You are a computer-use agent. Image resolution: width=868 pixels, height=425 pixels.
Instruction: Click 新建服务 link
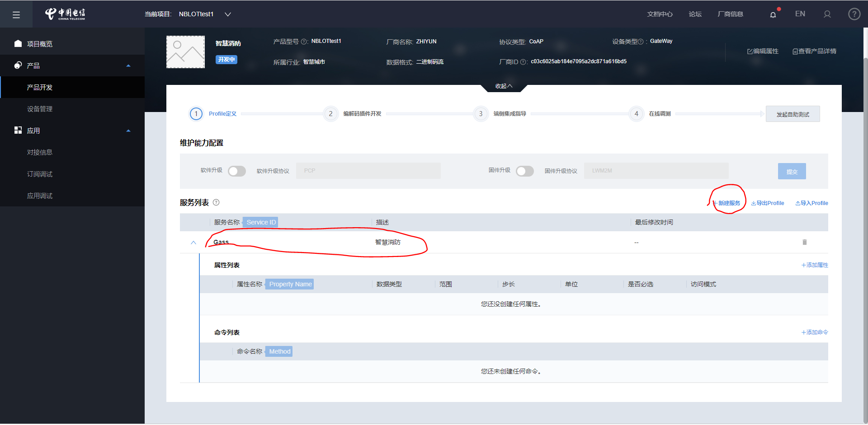(727, 203)
